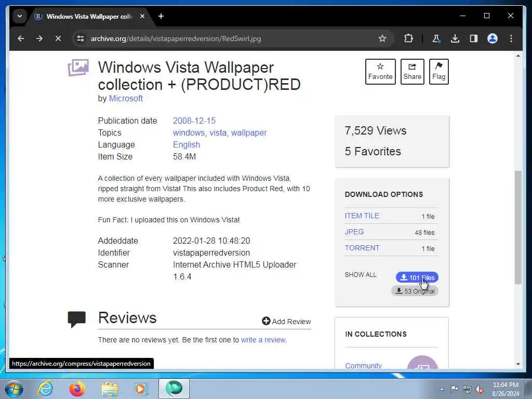
Task: Open the vista topic link
Action: (218, 132)
